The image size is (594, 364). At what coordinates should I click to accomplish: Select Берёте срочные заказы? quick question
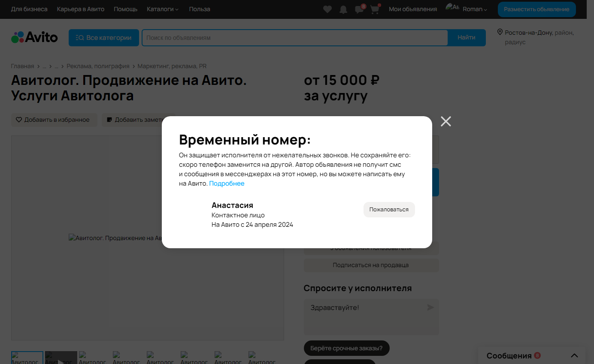coord(346,348)
